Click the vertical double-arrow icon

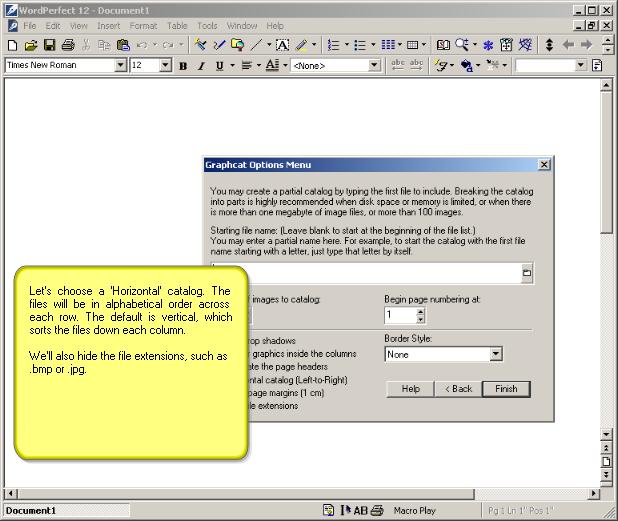pos(549,45)
